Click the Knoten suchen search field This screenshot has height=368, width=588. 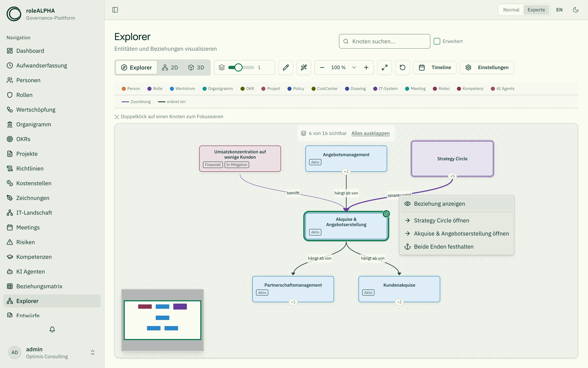pos(384,41)
